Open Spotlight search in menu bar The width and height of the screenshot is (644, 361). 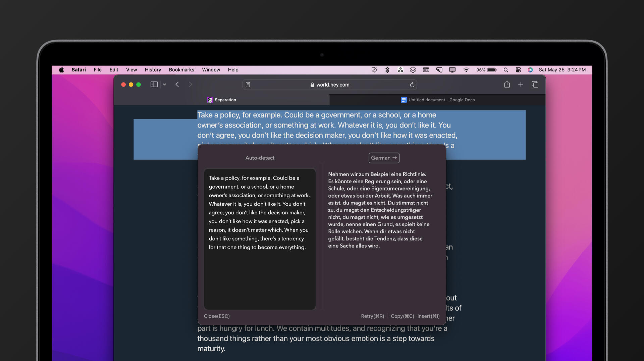506,70
